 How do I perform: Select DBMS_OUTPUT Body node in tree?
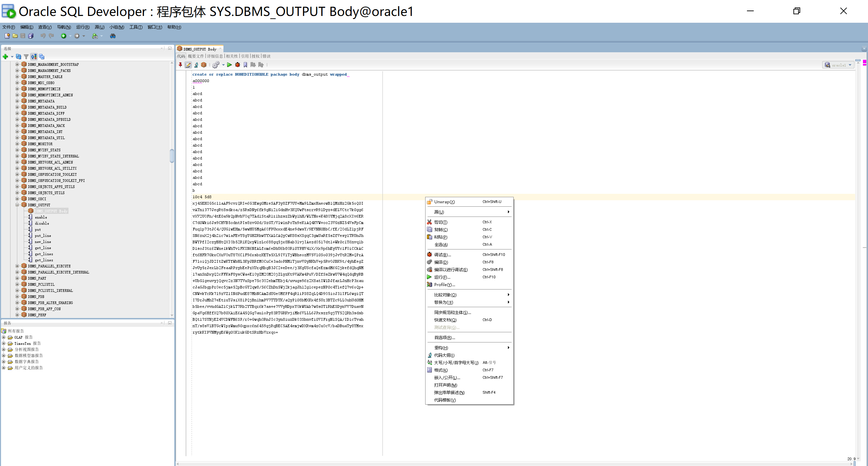click(x=51, y=211)
